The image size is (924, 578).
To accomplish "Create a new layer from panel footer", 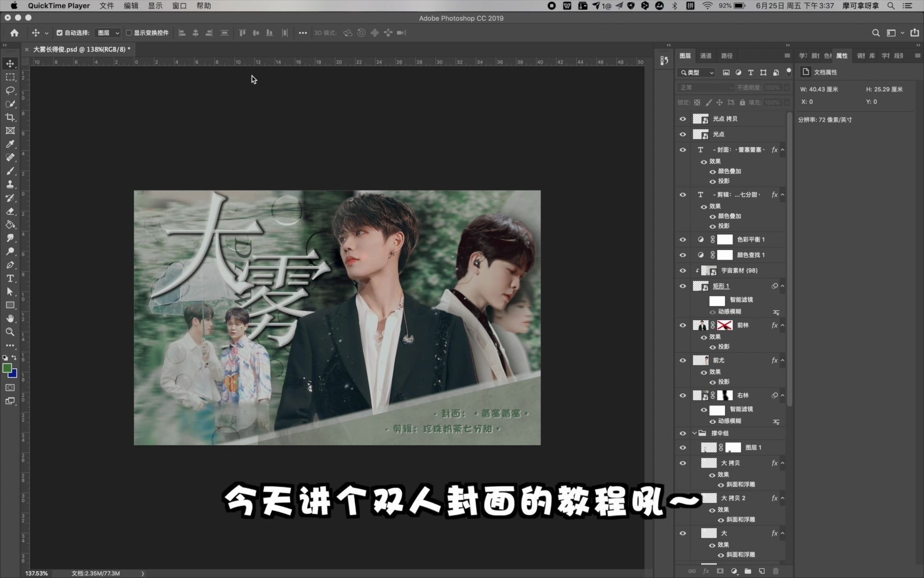I will pos(761,571).
